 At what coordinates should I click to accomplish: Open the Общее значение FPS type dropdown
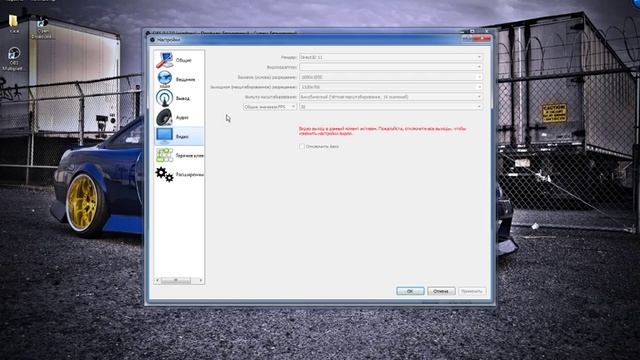click(x=270, y=107)
